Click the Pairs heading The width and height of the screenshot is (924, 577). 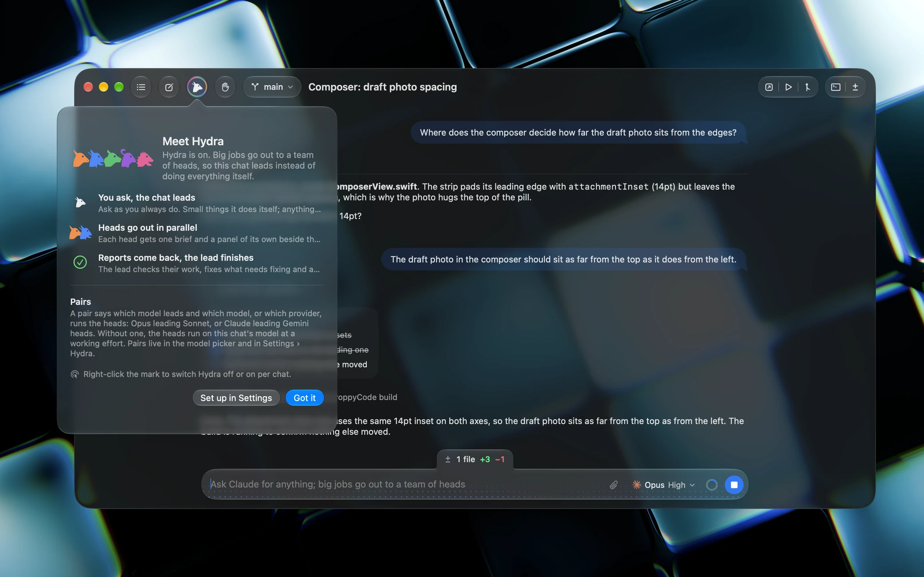80,302
